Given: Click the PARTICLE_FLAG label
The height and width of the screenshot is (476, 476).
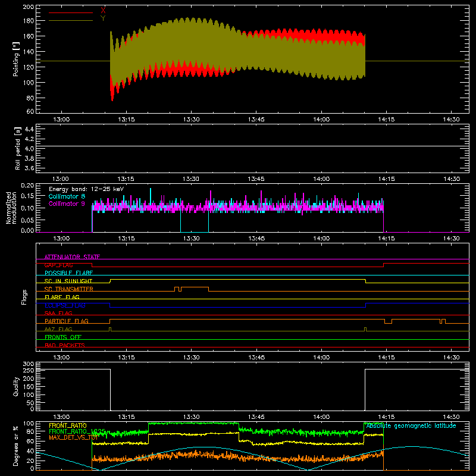Looking at the screenshot, I should click(67, 321).
